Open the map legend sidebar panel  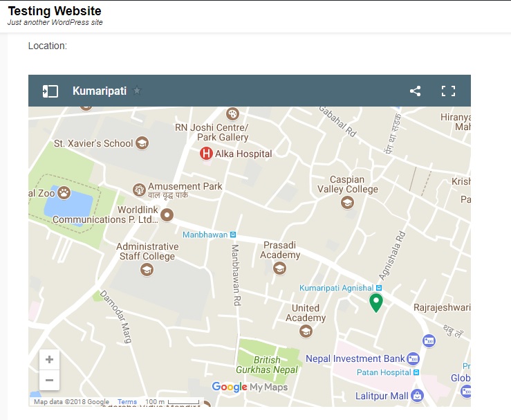pyautogui.click(x=50, y=91)
